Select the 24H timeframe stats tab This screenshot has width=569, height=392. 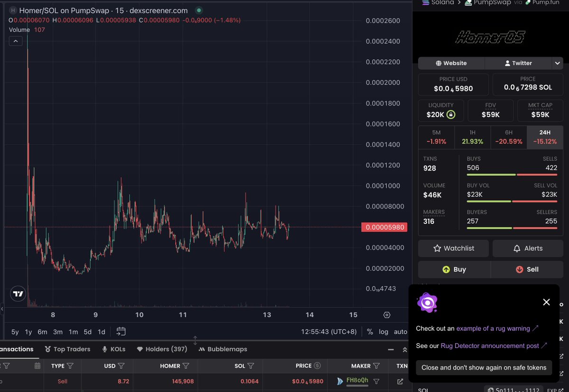(x=545, y=137)
